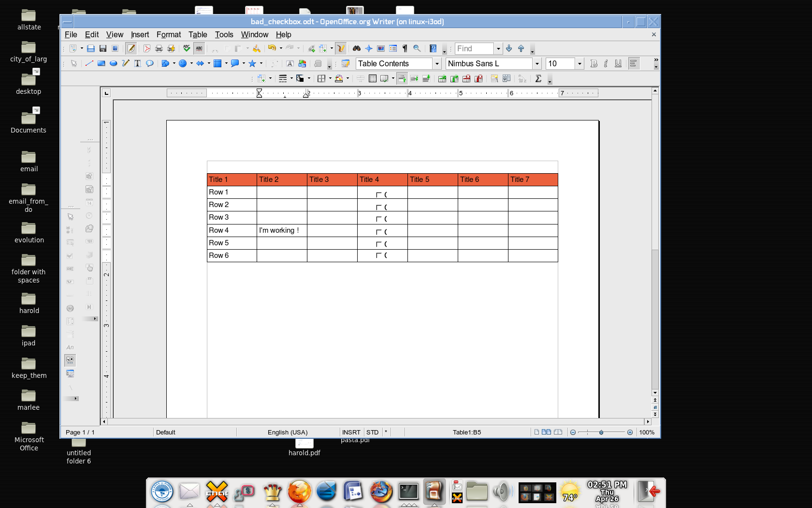
Task: Toggle Bold formatting
Action: [594, 63]
